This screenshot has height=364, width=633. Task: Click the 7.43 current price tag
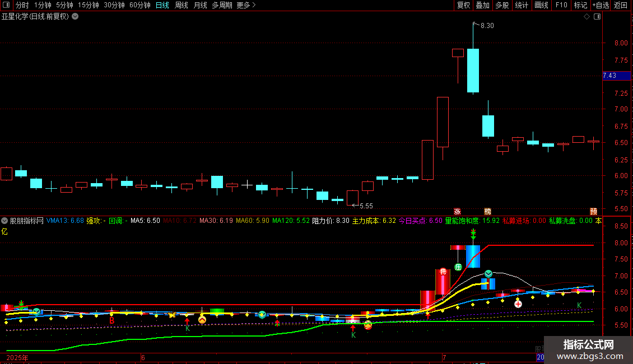tap(616, 76)
